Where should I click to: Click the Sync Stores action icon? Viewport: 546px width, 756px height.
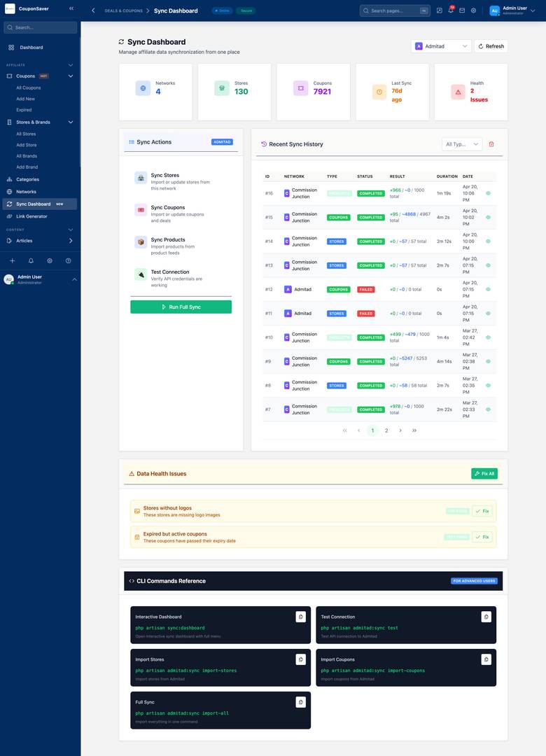[x=141, y=177]
